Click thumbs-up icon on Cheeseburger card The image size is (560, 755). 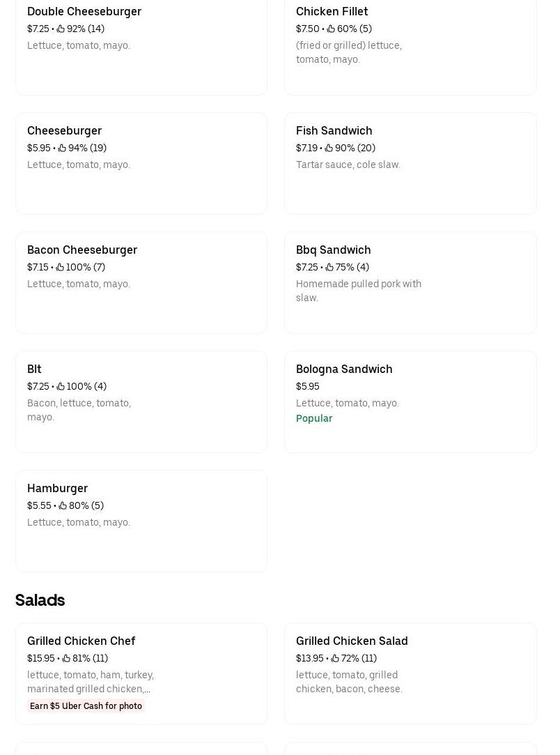click(x=62, y=148)
